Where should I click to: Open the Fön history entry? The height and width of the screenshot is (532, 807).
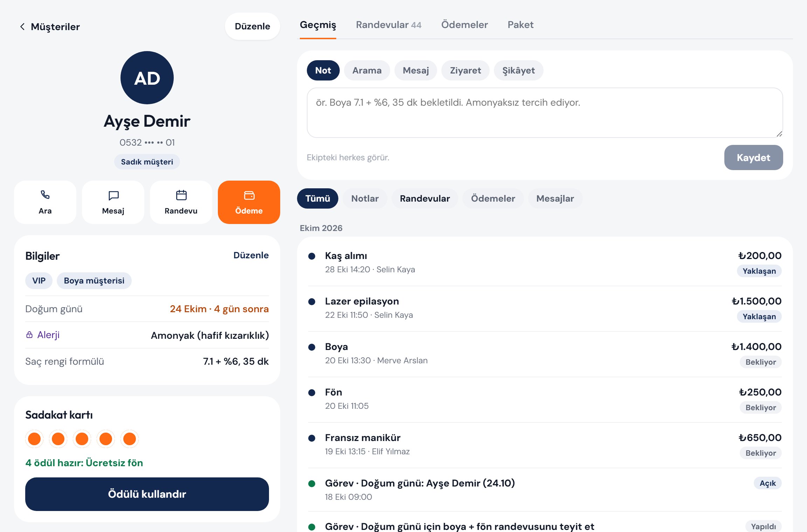coord(545,399)
